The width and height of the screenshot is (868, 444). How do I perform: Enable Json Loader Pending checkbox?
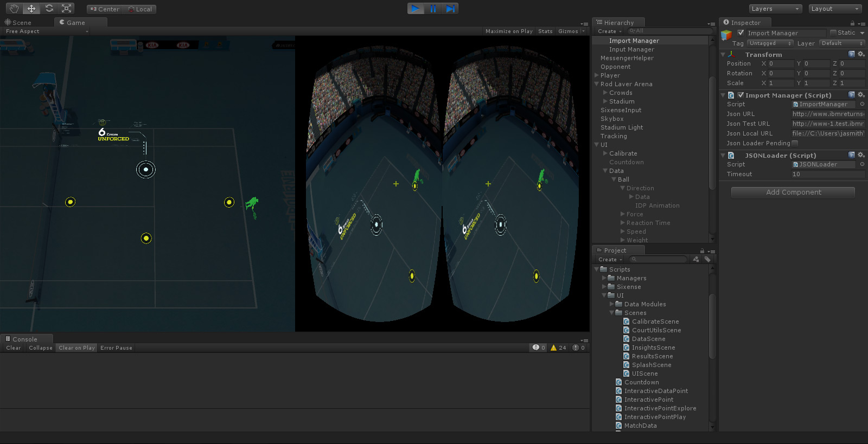click(x=795, y=144)
